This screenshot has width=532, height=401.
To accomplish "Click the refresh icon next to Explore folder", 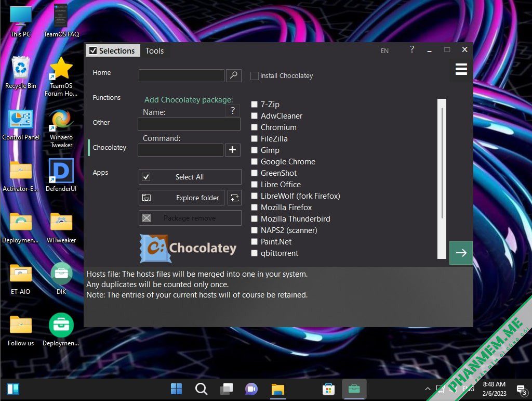I will [234, 198].
